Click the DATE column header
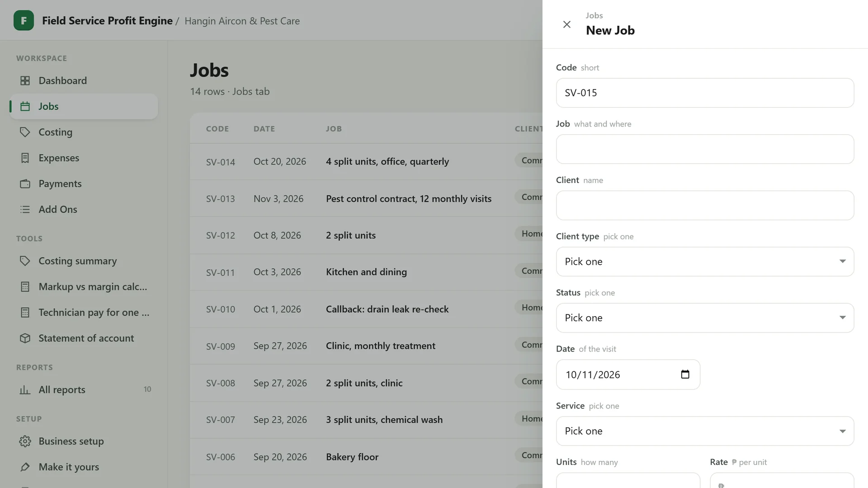This screenshot has height=488, width=868. (264, 129)
